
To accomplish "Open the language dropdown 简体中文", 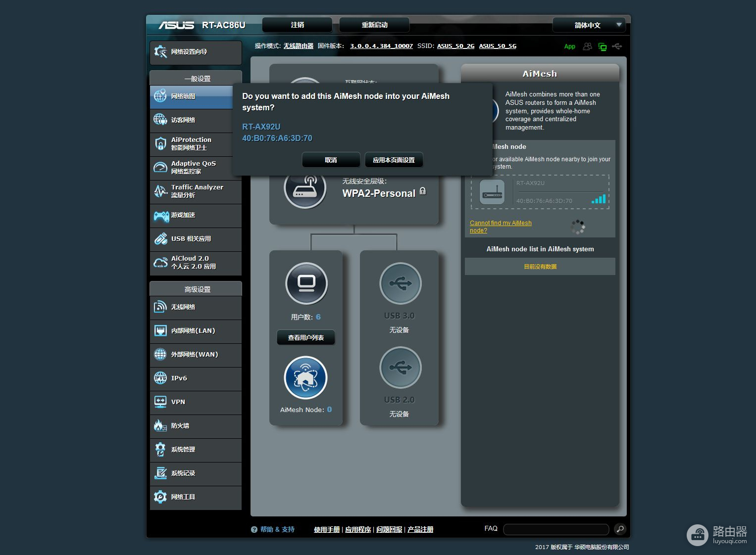I will click(589, 25).
